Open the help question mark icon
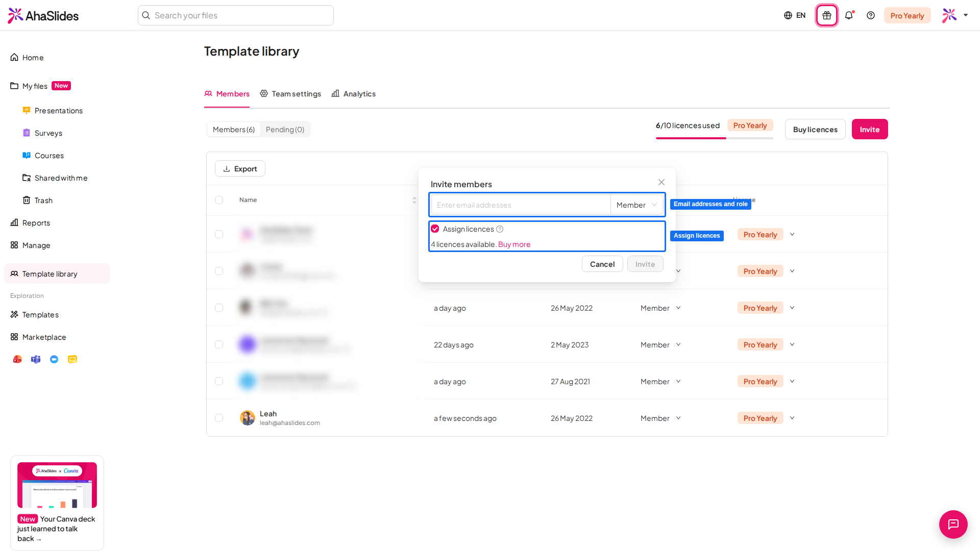This screenshot has width=980, height=551. [x=871, y=15]
